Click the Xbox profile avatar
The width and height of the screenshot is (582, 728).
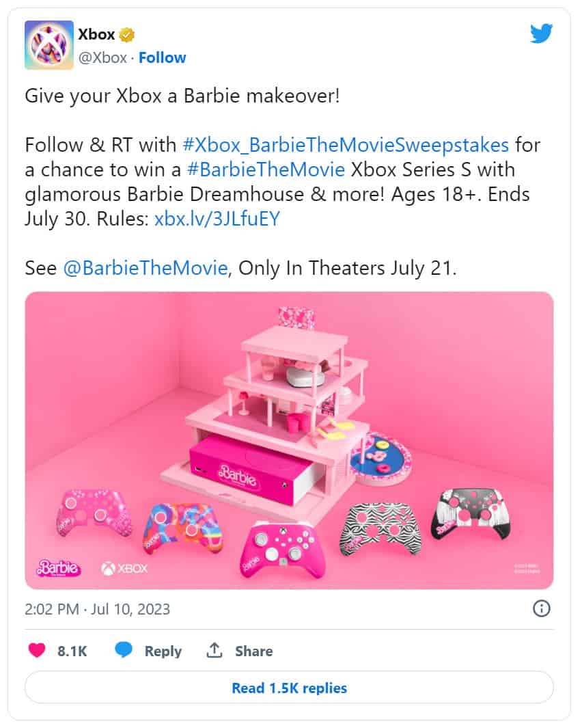point(48,45)
